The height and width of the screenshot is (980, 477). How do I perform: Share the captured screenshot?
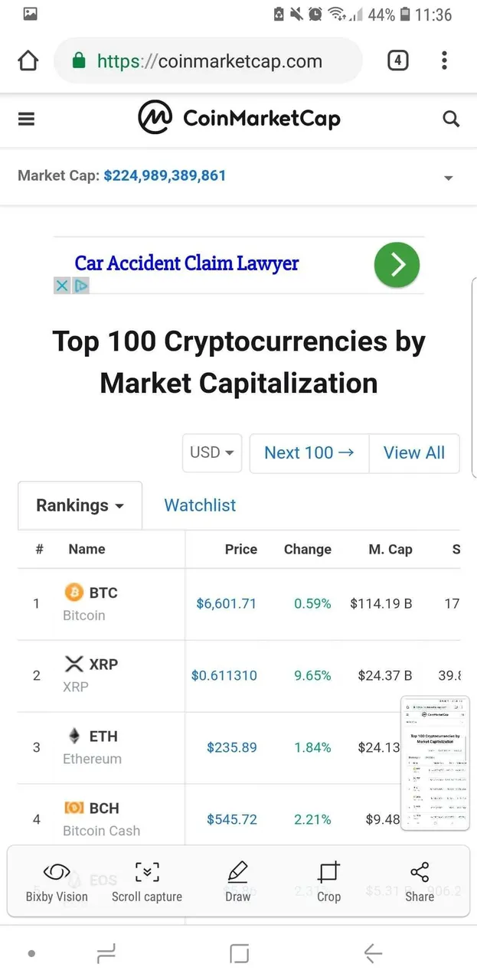click(x=420, y=882)
